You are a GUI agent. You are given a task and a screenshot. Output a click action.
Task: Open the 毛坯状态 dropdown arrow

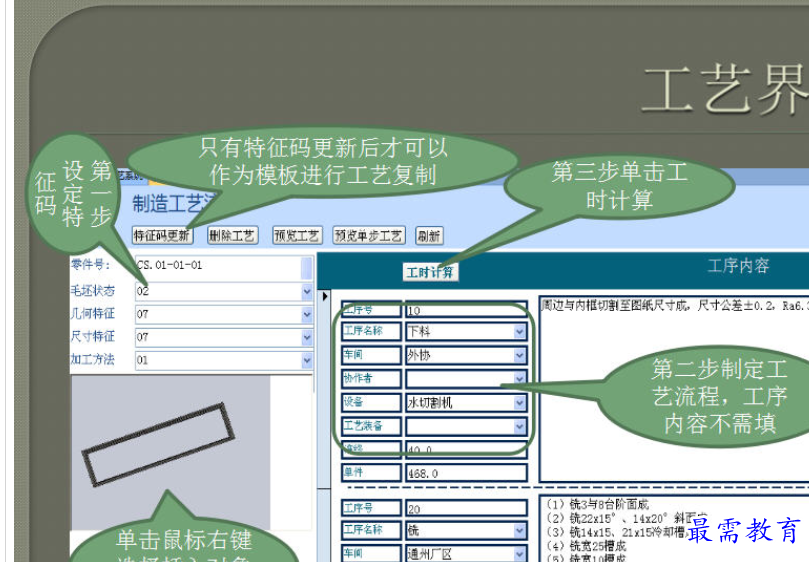[307, 292]
